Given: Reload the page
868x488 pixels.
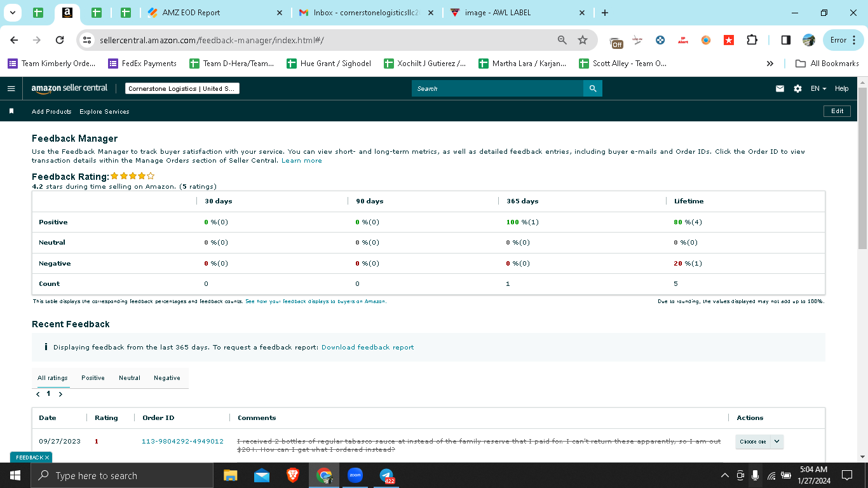Looking at the screenshot, I should point(60,40).
